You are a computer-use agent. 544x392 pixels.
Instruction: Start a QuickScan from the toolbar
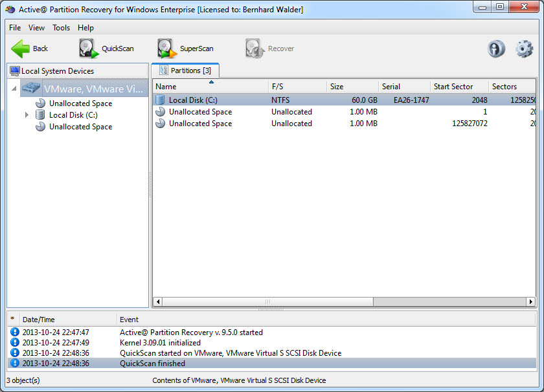(106, 49)
